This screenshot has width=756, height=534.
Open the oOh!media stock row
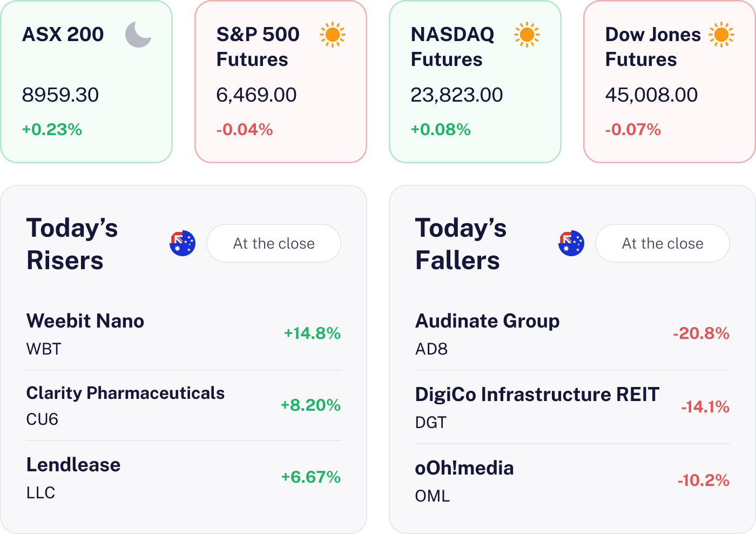(572, 481)
